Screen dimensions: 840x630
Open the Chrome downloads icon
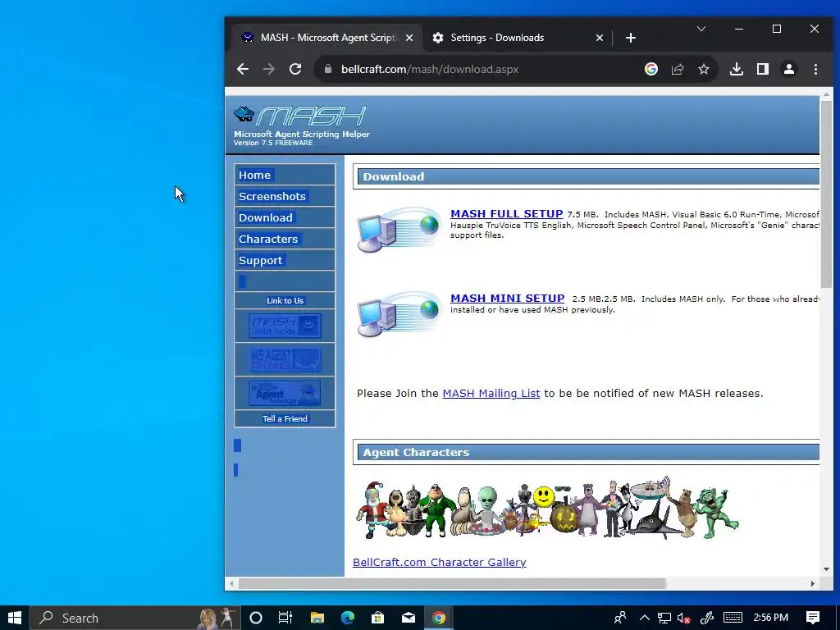[737, 69]
